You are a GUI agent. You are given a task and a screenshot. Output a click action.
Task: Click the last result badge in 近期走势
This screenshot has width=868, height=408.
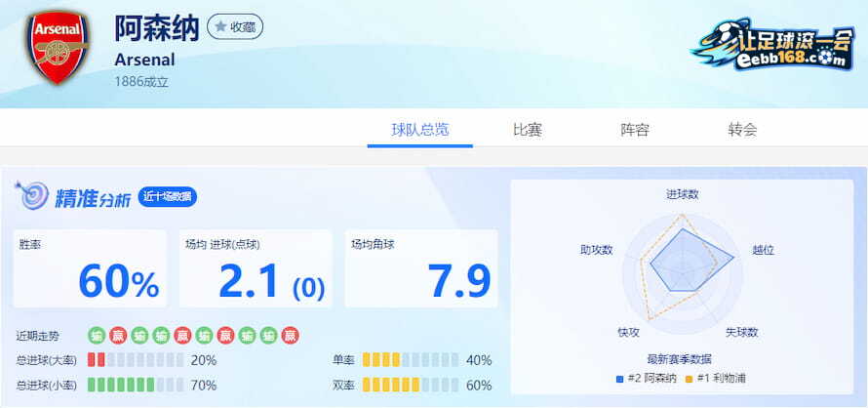click(290, 336)
